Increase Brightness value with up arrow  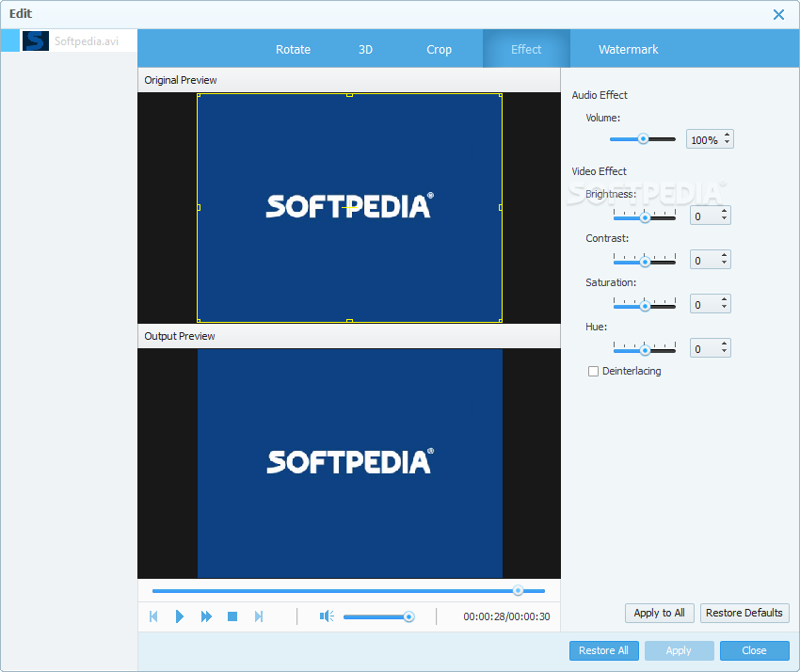click(x=724, y=211)
